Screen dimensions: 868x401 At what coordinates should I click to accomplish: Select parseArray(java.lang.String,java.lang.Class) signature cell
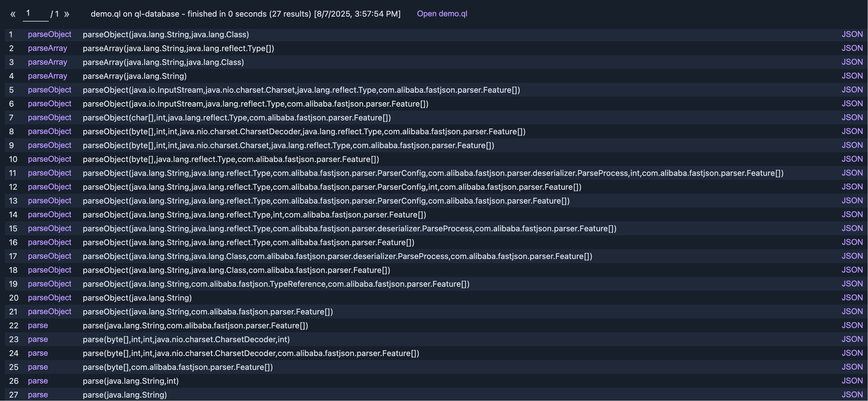(164, 62)
